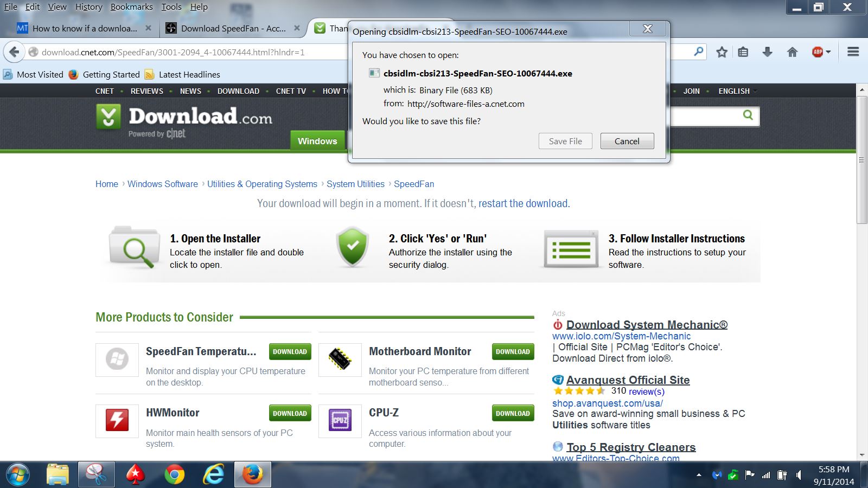Click the Latest Headlines bookmark
This screenshot has height=488, width=868.
pyautogui.click(x=183, y=74)
